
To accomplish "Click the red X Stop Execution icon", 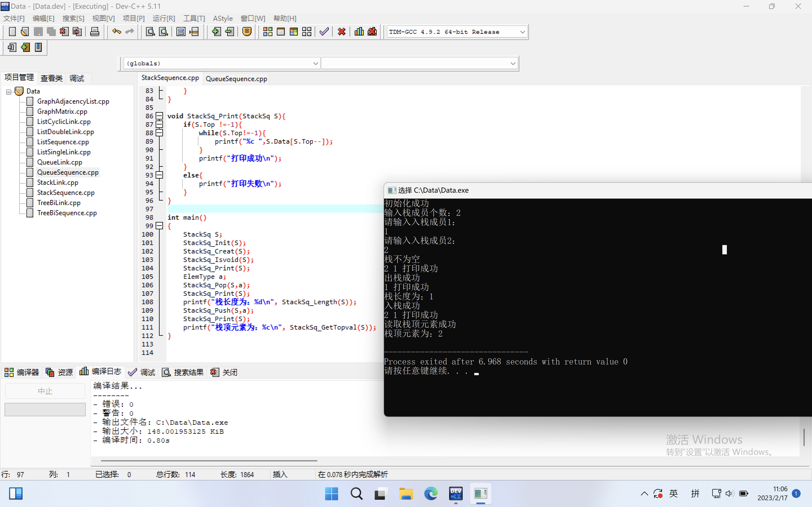I will point(342,32).
